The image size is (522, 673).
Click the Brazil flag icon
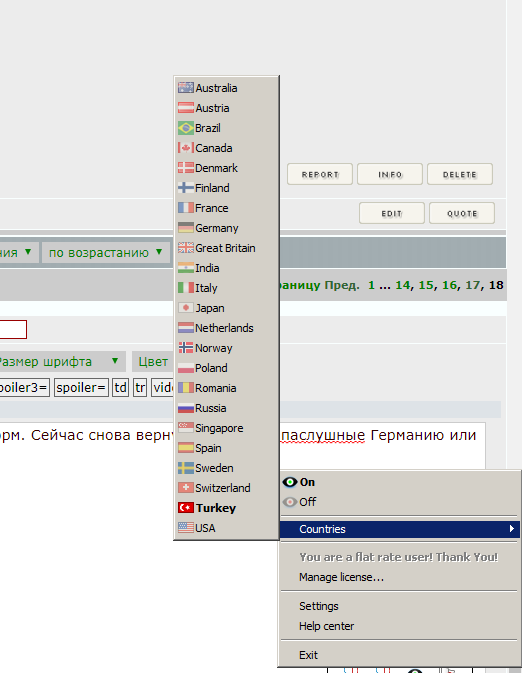(x=186, y=128)
